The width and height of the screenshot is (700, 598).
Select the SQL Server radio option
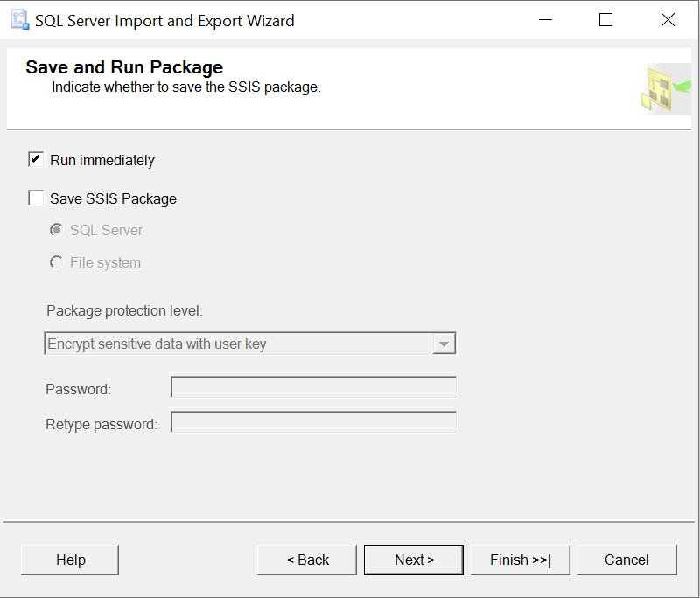[56, 230]
